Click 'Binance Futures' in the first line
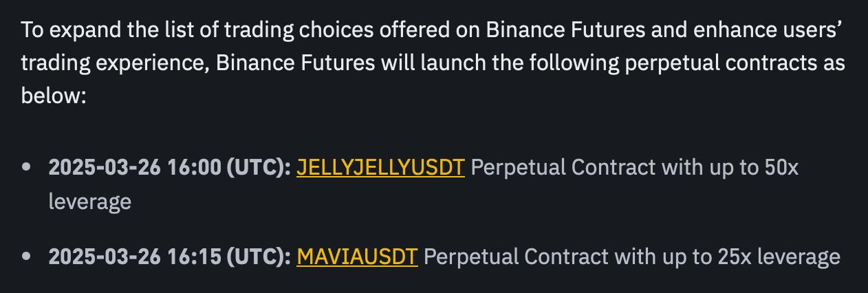Viewport: 868px width, 293px height. (x=564, y=30)
